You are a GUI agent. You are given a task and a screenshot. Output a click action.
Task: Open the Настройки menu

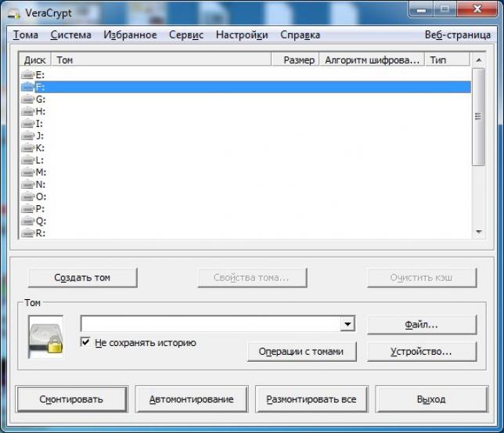[242, 34]
